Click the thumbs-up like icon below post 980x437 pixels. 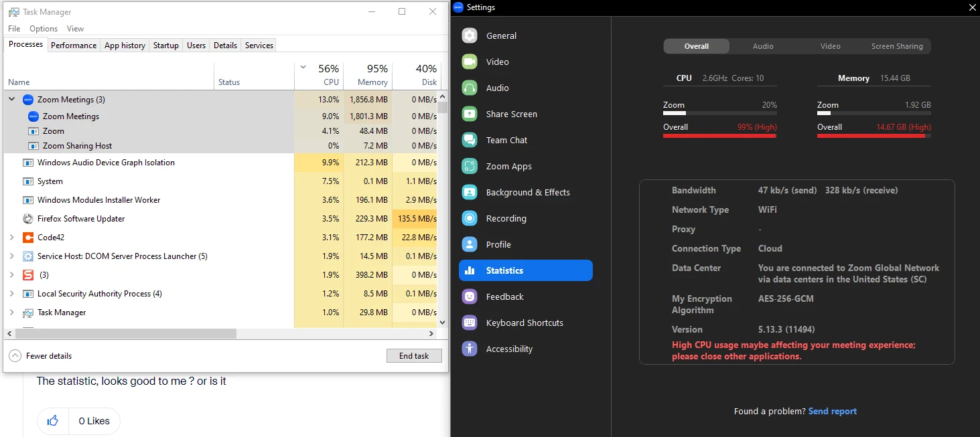coord(53,421)
